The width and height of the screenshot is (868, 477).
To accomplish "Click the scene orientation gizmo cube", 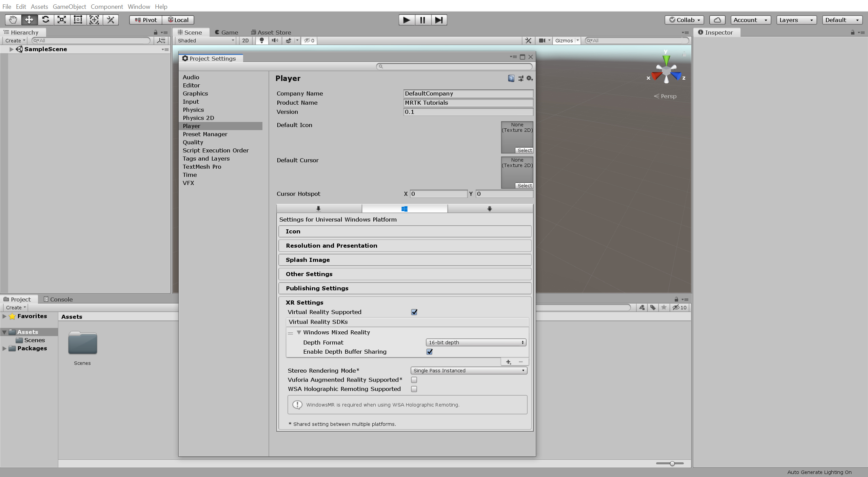I will click(x=667, y=71).
